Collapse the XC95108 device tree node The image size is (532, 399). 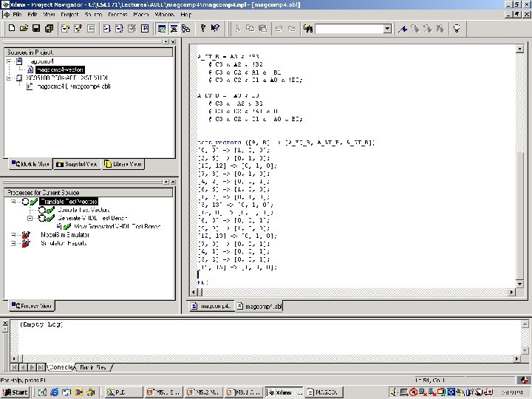(x=9, y=78)
